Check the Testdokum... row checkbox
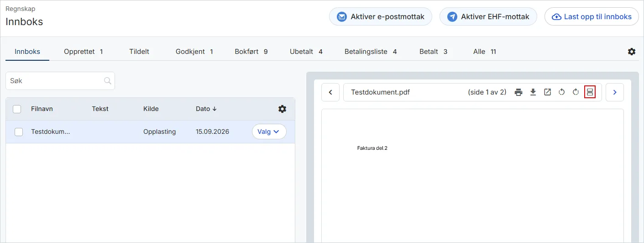Viewport: 644px width, 243px height. [19, 132]
